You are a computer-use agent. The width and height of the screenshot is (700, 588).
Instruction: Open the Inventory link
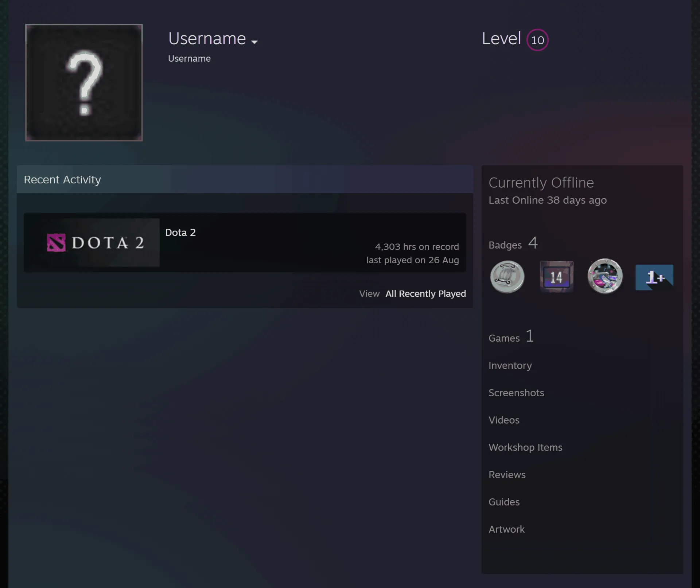click(x=510, y=365)
